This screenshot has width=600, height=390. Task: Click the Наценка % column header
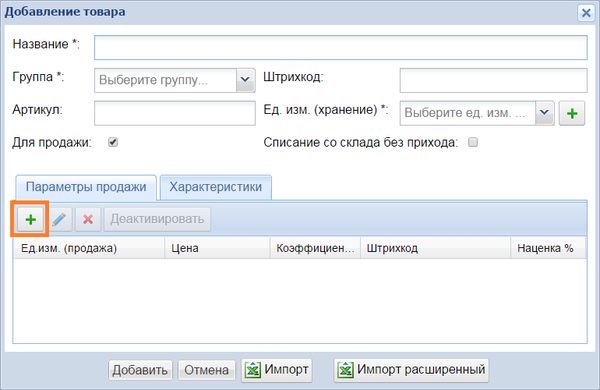(548, 248)
